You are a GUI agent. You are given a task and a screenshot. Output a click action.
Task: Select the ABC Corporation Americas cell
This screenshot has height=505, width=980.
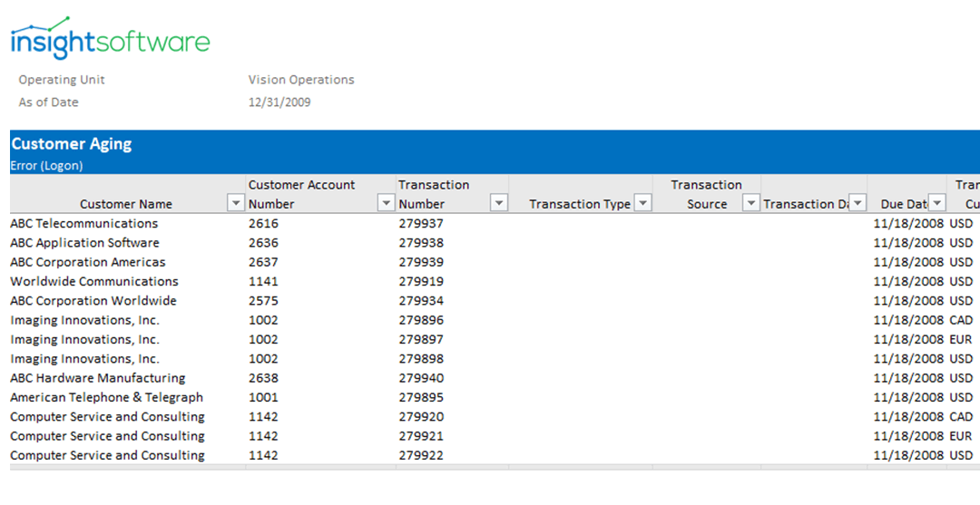87,262
